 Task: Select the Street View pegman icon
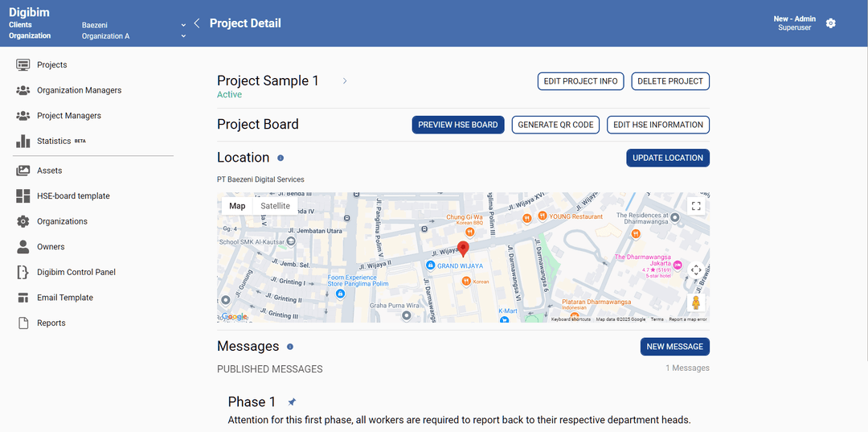pyautogui.click(x=696, y=302)
